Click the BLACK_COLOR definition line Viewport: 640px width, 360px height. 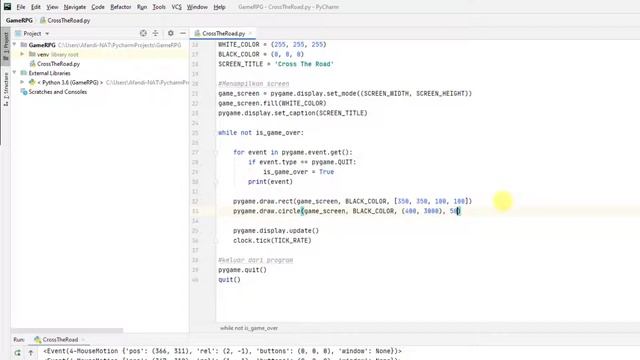point(261,54)
